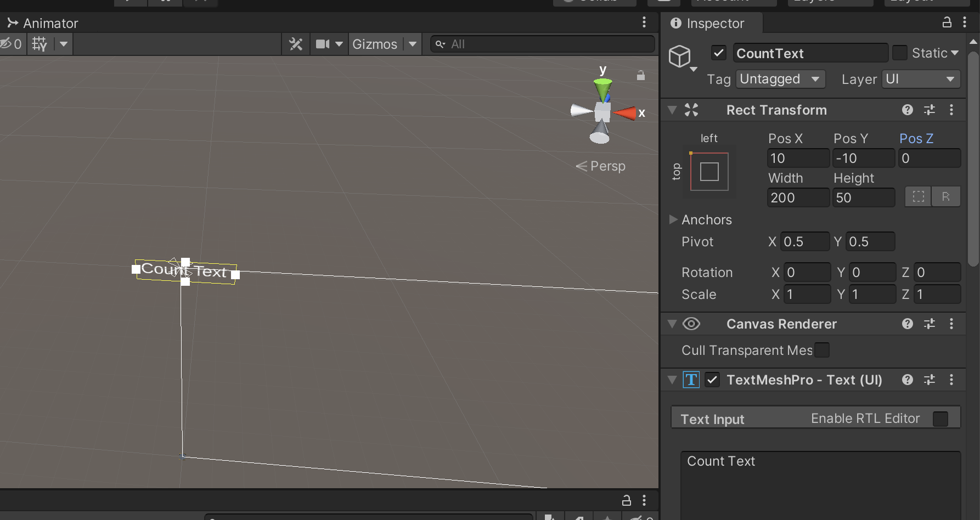Screen dimensions: 980x520
Task: Open Inspector panel options menu
Action: pyautogui.click(x=965, y=22)
